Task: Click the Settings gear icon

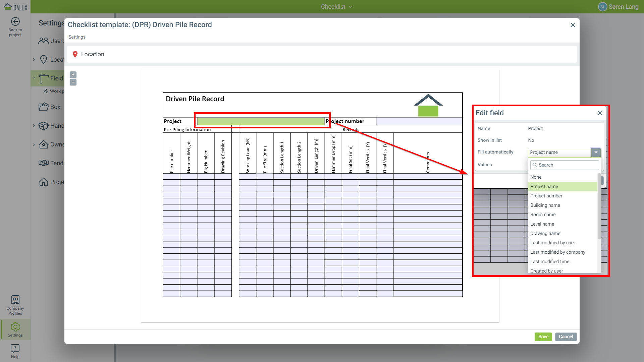Action: point(15,327)
